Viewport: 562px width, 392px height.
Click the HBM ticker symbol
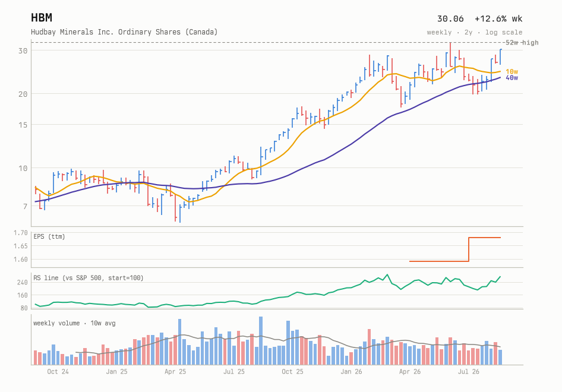coord(42,18)
